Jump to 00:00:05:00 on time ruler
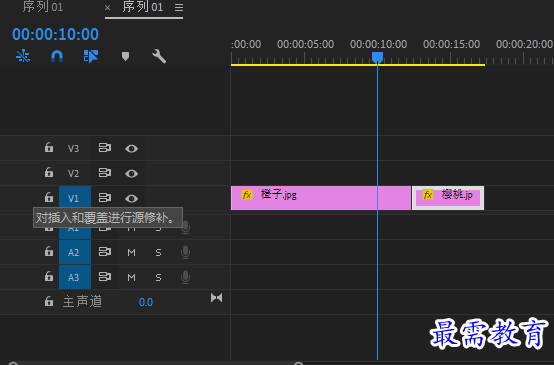554x365 pixels. 305,45
